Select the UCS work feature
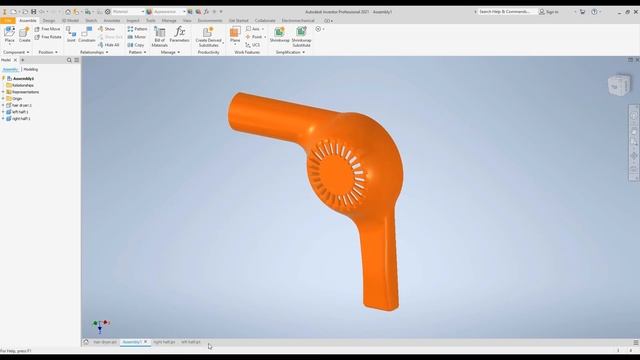This screenshot has width=640, height=360. (253, 45)
